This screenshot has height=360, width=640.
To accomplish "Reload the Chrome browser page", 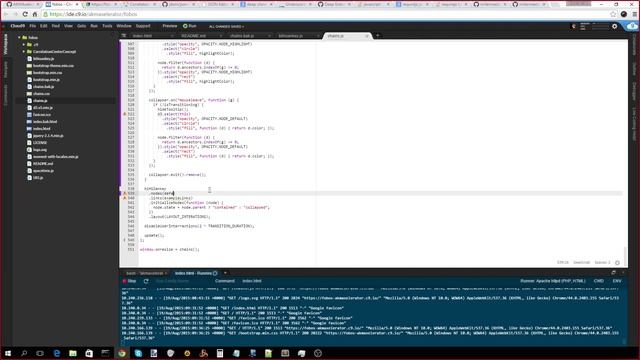I will tap(25, 14).
